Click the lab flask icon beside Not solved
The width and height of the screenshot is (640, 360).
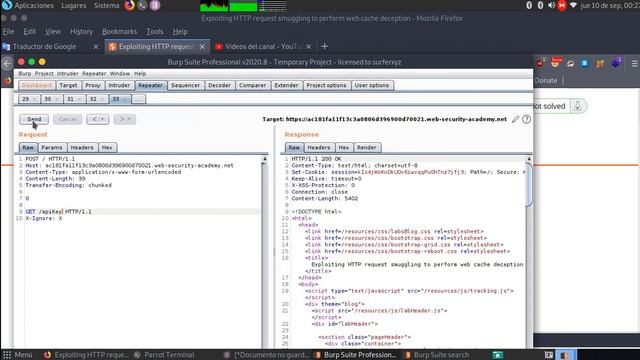[x=577, y=106]
